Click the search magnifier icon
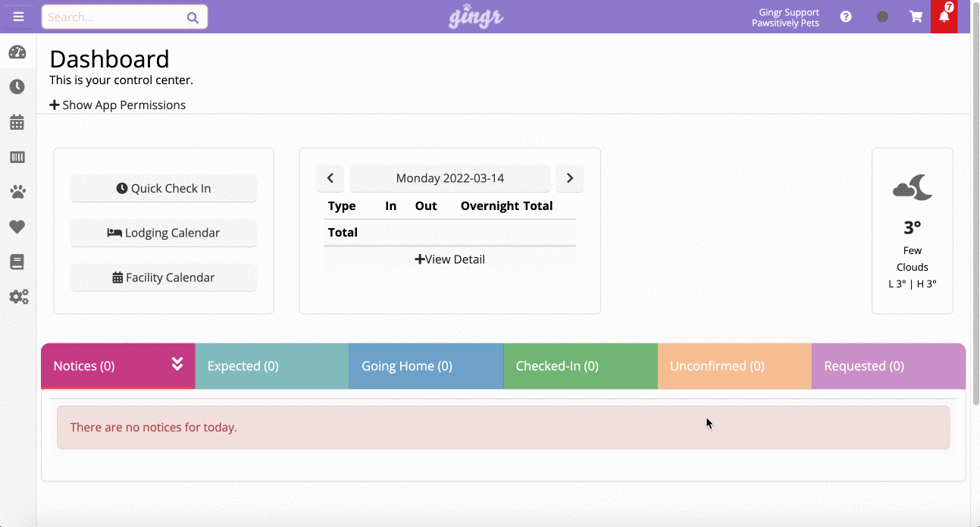Screen dimensions: 980x527 click(x=193, y=17)
